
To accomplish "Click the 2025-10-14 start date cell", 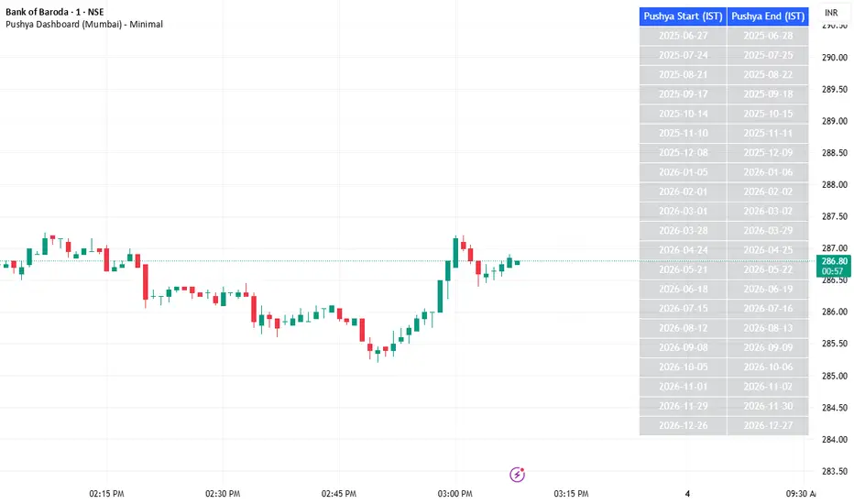I will (x=684, y=114).
